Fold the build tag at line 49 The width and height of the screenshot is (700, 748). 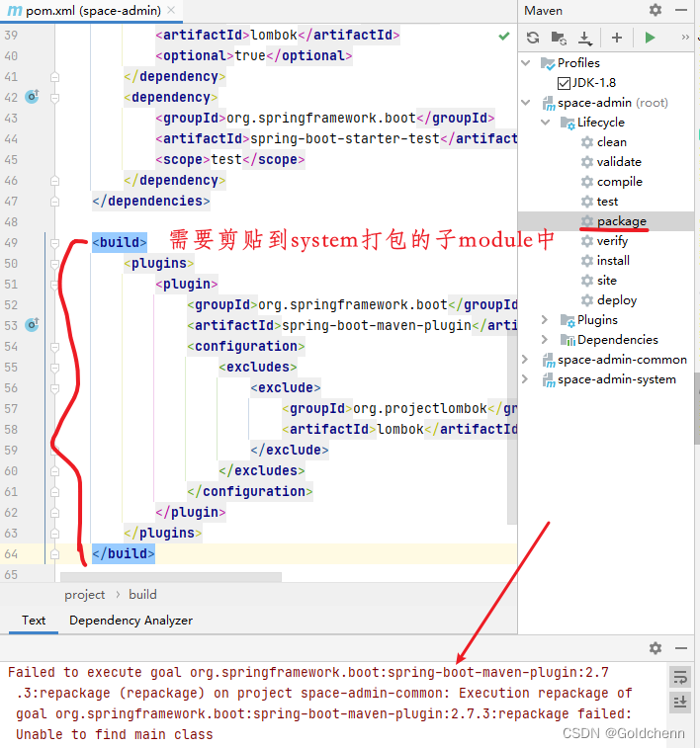pos(55,243)
